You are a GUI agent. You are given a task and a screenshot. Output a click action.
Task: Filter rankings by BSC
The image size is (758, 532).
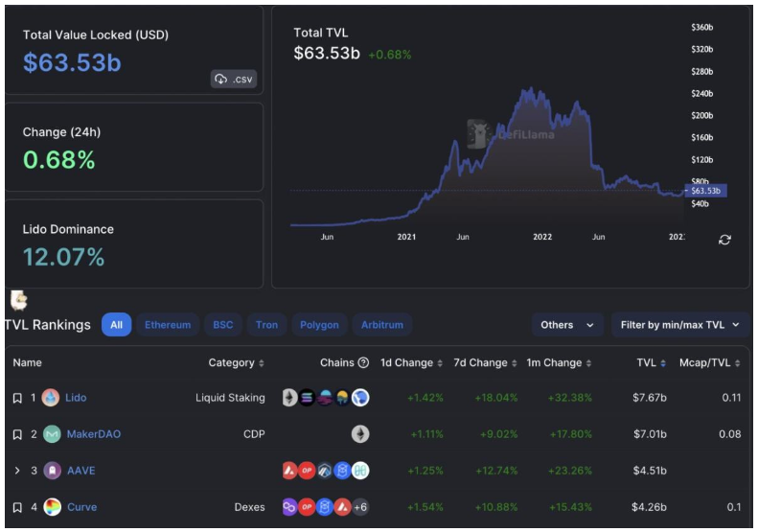pos(223,325)
